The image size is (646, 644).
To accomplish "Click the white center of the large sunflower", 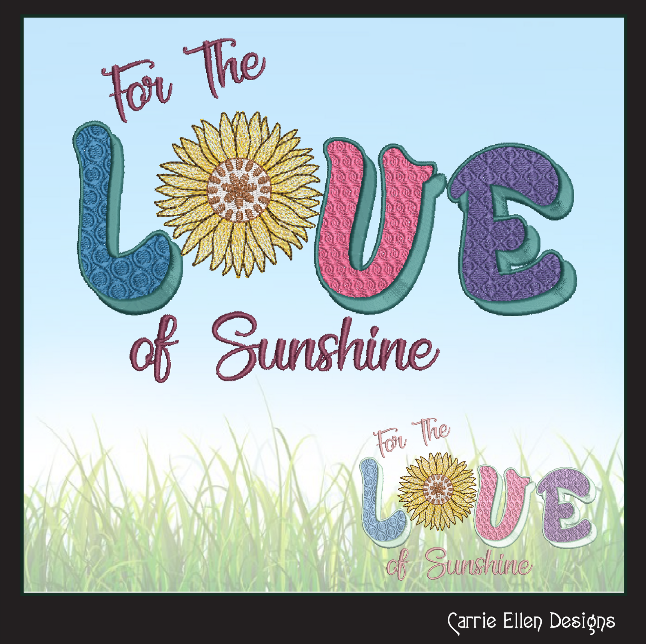I will pos(239,189).
